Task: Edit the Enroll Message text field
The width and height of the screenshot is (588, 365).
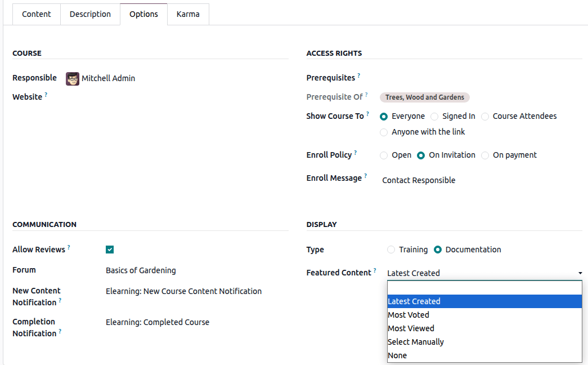Action: tap(419, 180)
